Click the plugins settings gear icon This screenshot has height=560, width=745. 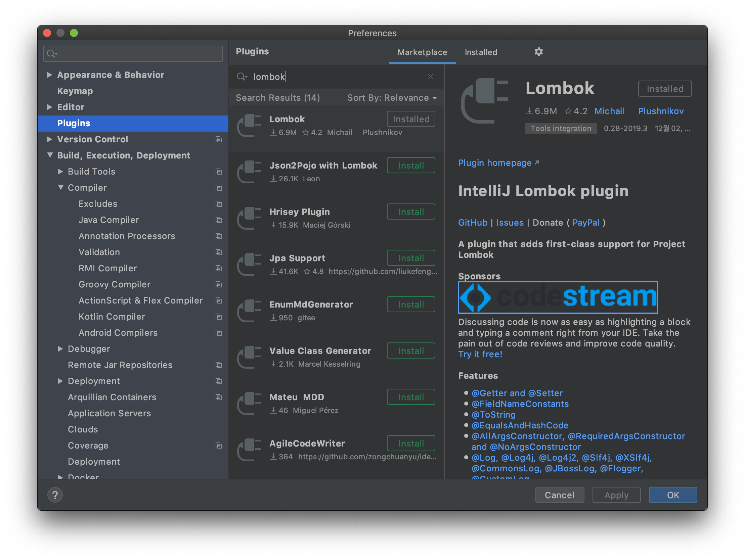click(x=538, y=52)
